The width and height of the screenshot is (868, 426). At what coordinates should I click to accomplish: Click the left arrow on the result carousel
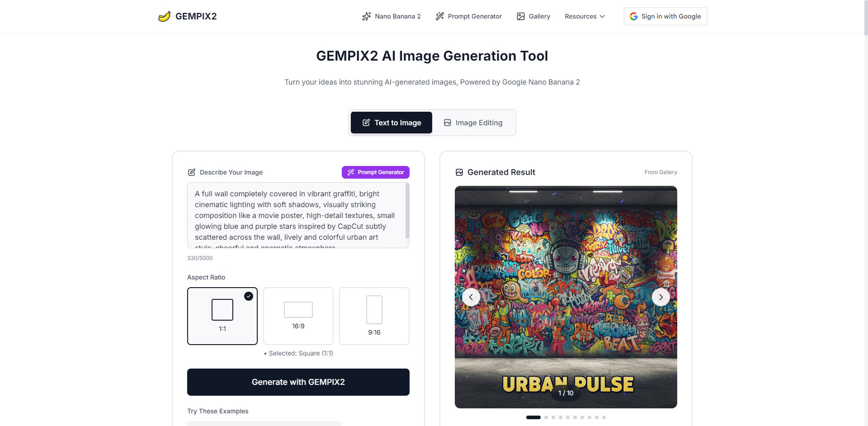point(471,297)
